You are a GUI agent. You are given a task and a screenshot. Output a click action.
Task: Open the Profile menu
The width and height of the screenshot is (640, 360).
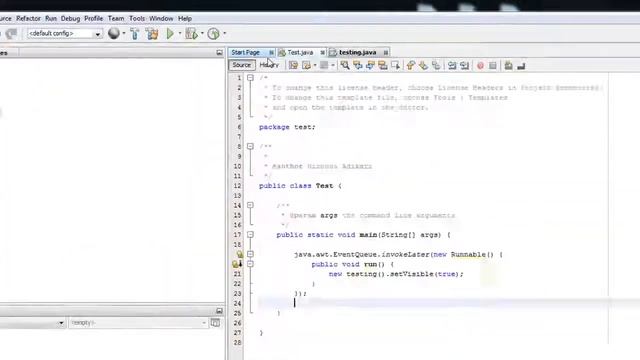(x=93, y=18)
